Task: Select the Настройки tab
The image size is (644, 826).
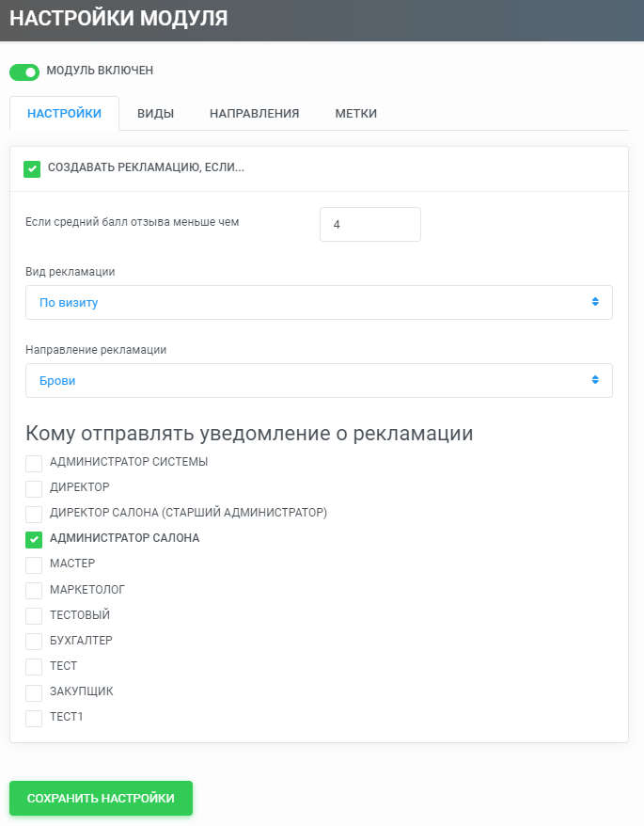Action: (x=64, y=113)
